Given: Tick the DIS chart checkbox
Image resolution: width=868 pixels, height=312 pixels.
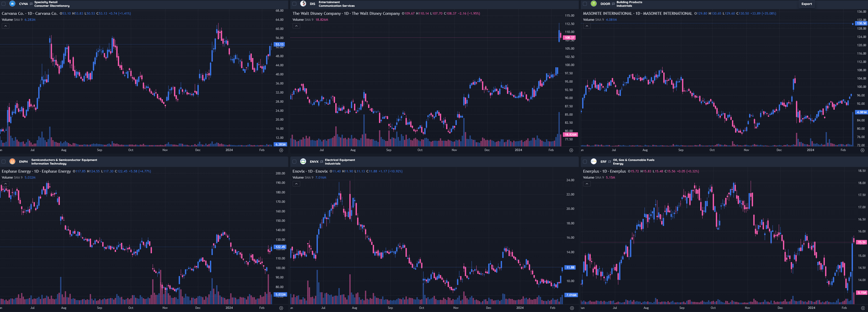Looking at the screenshot, I should click(294, 4).
